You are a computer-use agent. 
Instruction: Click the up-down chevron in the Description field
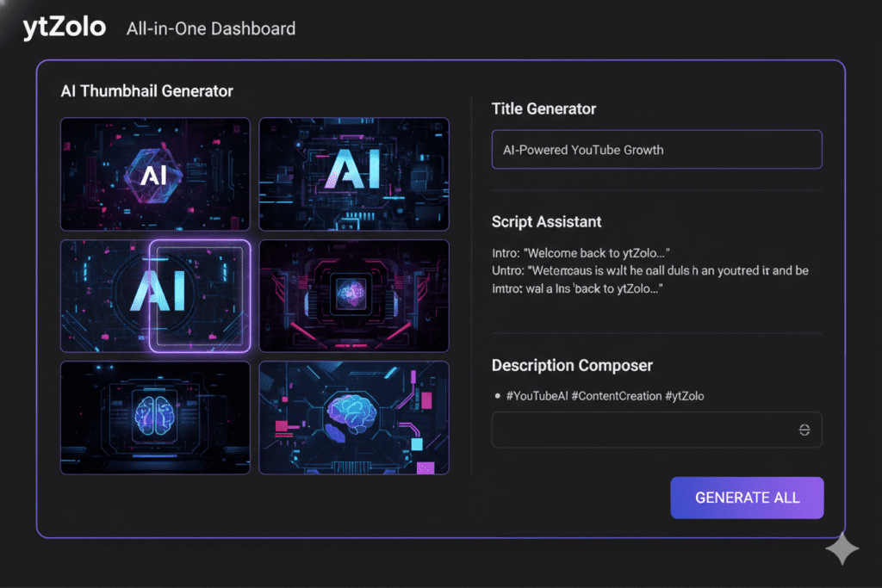[x=804, y=430]
